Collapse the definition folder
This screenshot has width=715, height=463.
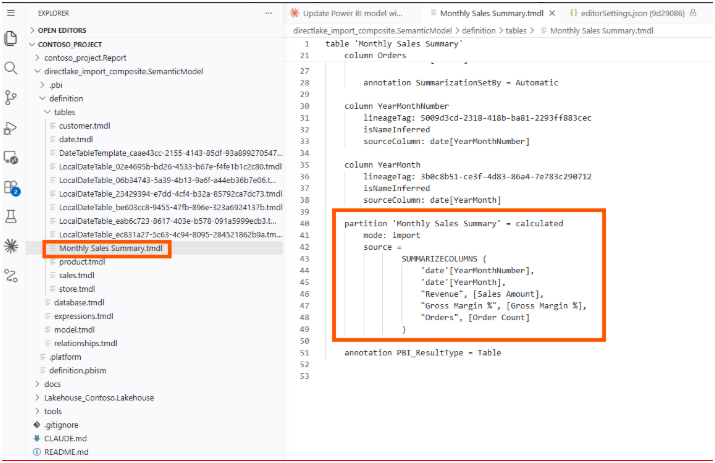(x=66, y=99)
